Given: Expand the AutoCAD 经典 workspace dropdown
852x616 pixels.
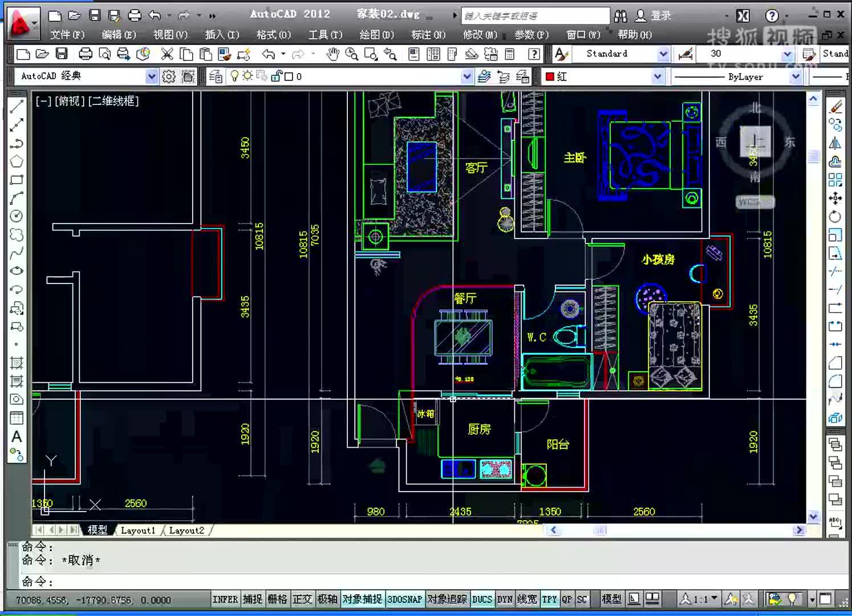Looking at the screenshot, I should pos(152,76).
